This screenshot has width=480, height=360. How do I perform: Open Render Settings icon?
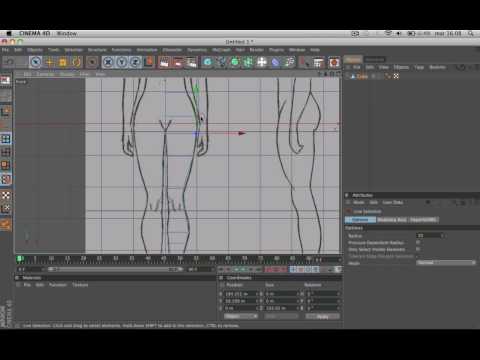[x=191, y=62]
